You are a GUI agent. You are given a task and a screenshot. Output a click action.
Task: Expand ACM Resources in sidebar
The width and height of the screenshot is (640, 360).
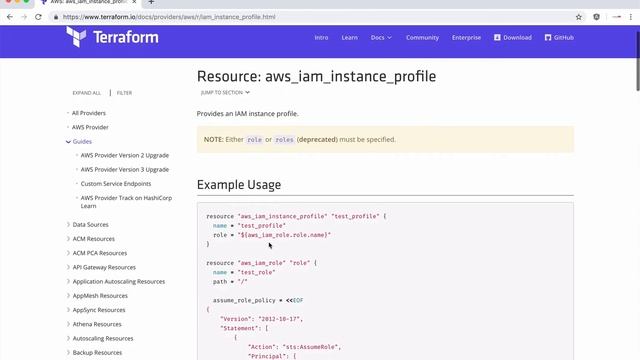pyautogui.click(x=93, y=239)
